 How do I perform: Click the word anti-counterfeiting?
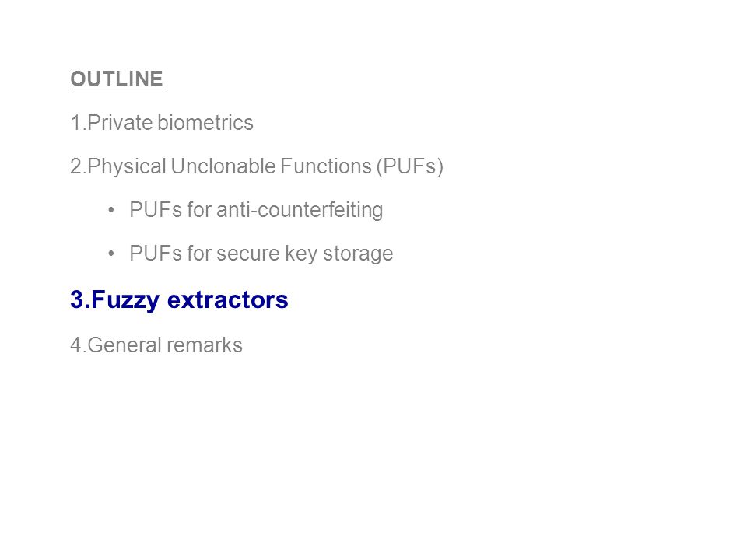pyautogui.click(x=300, y=210)
